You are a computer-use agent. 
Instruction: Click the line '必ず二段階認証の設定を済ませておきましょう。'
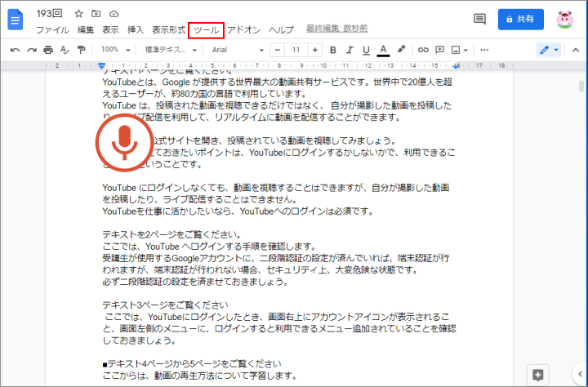coord(195,282)
